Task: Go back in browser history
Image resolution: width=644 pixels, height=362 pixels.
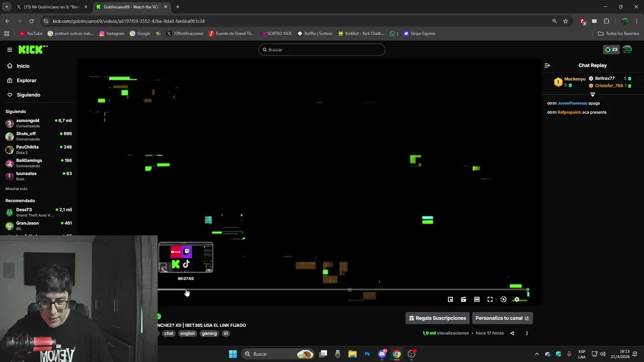Action: [x=7, y=21]
